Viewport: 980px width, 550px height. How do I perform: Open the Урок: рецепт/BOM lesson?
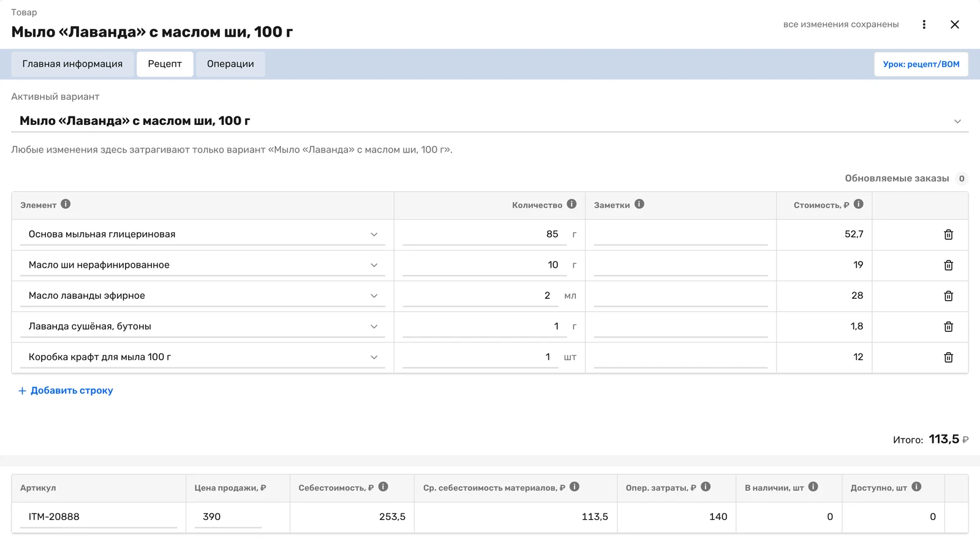click(921, 64)
